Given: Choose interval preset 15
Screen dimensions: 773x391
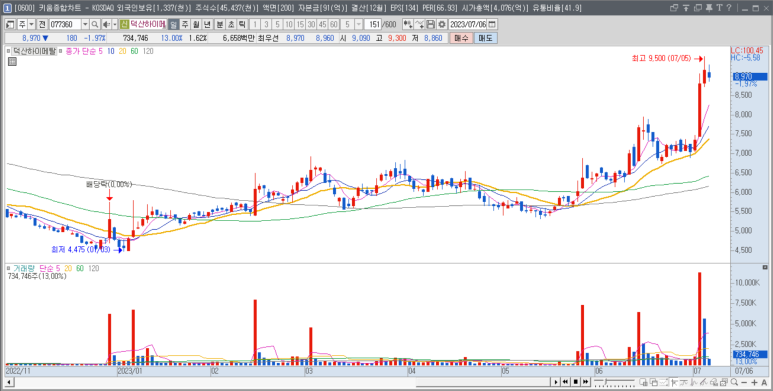Looking at the screenshot, I should [x=300, y=24].
